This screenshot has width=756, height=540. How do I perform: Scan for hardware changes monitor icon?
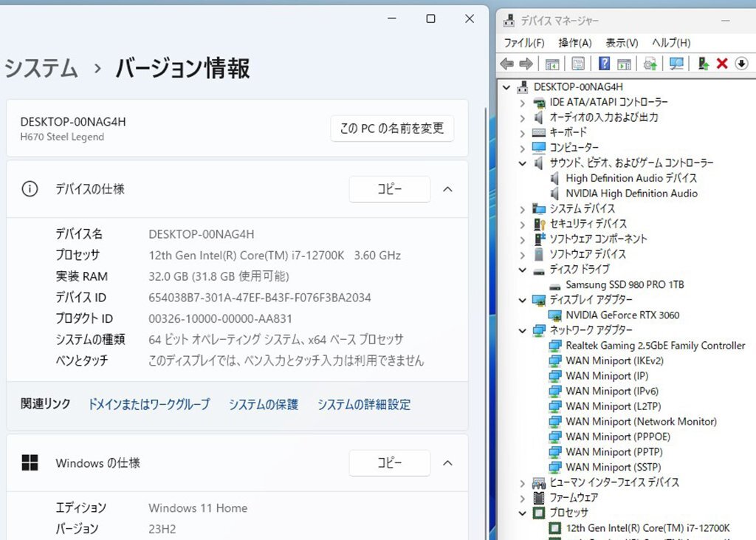point(676,64)
